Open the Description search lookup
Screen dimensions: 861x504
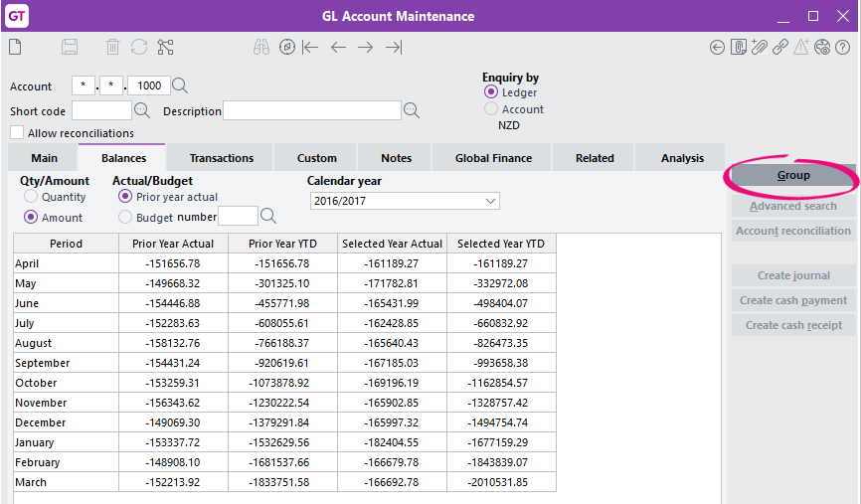coord(411,110)
